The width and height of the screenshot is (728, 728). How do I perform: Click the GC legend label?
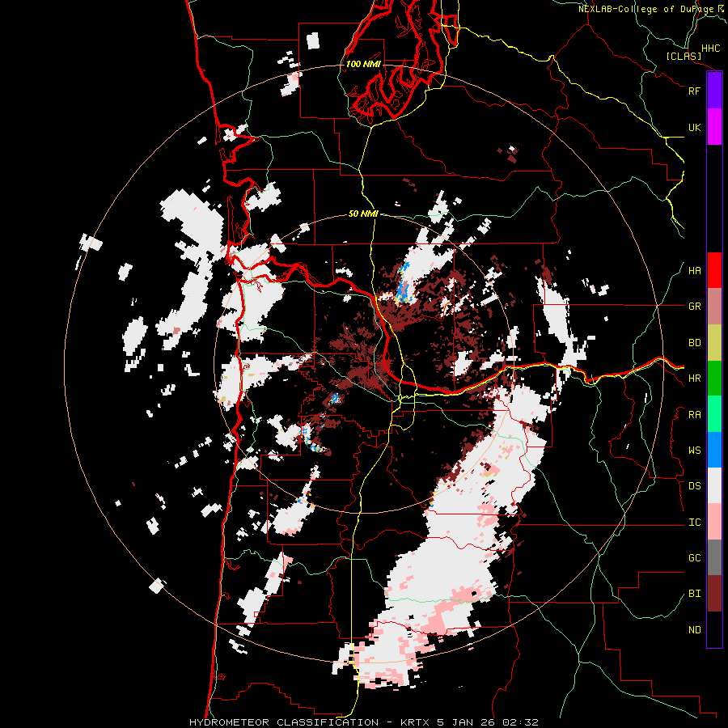tap(694, 558)
